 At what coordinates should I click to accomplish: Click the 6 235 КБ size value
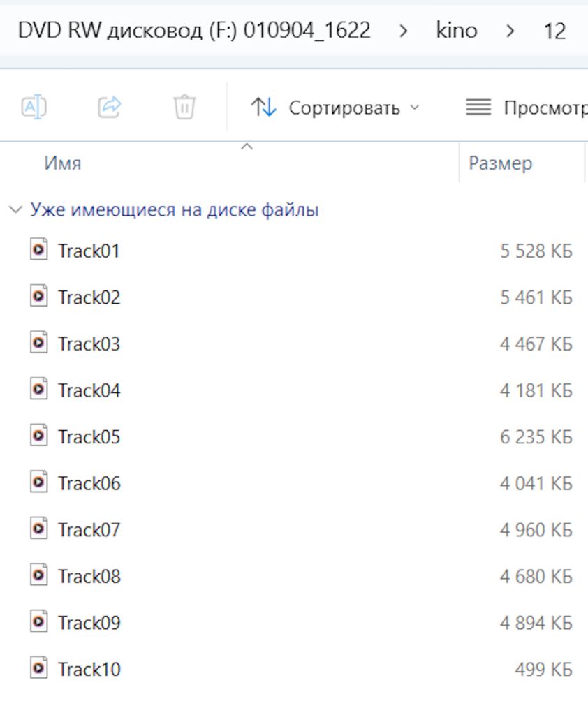[536, 437]
